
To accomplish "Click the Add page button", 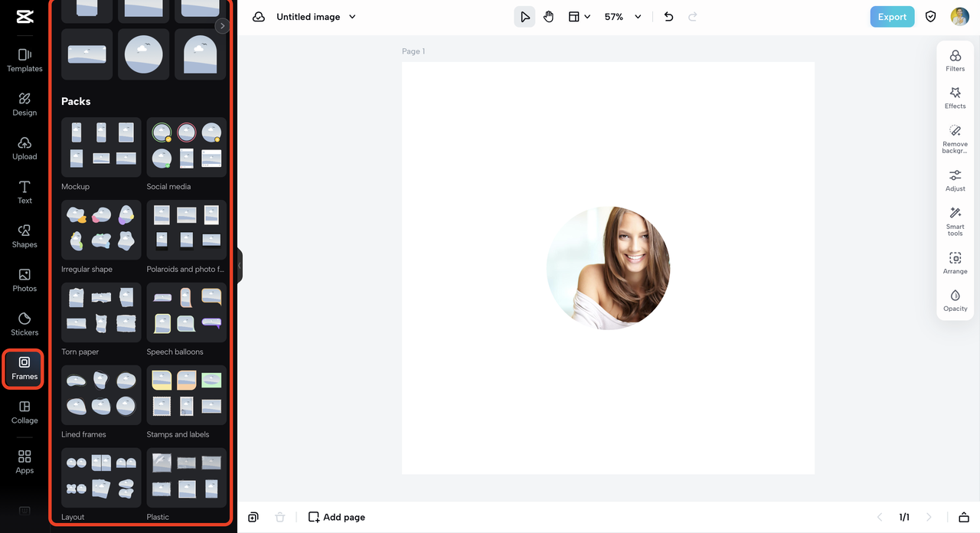I will [337, 517].
